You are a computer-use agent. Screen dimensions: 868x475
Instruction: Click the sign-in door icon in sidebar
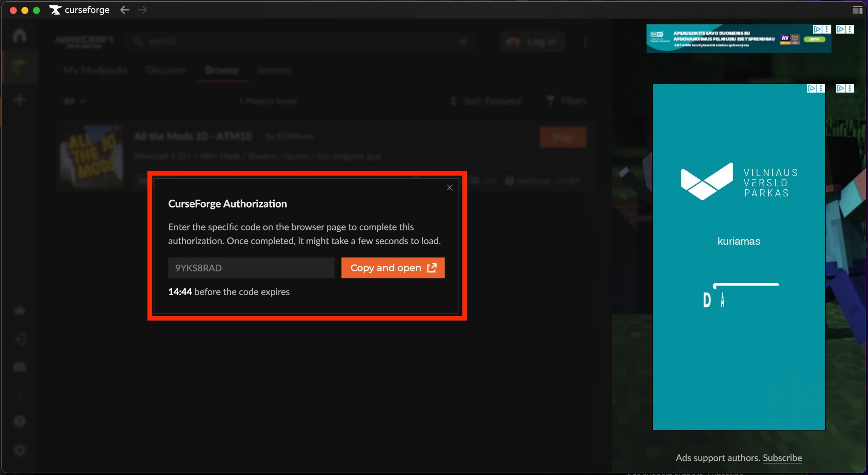20,339
